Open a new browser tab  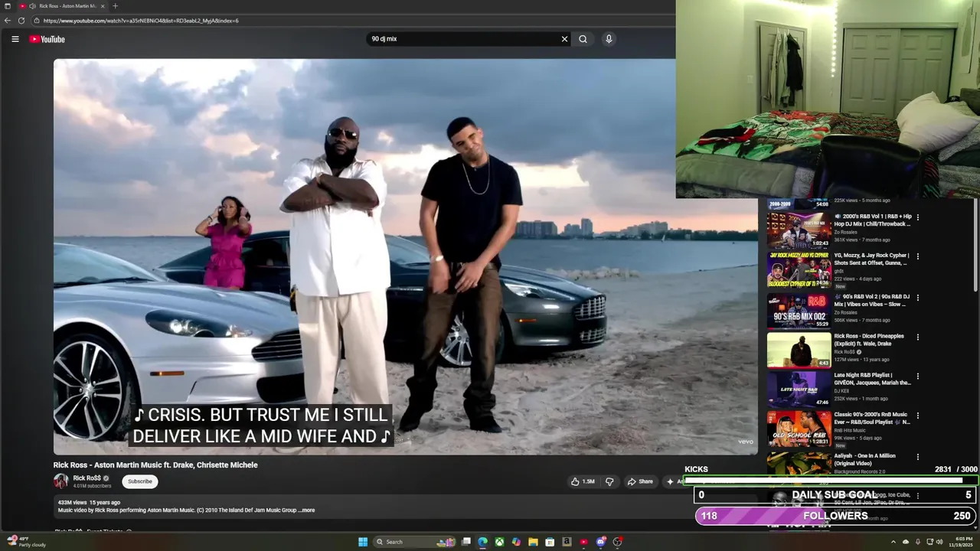click(116, 6)
